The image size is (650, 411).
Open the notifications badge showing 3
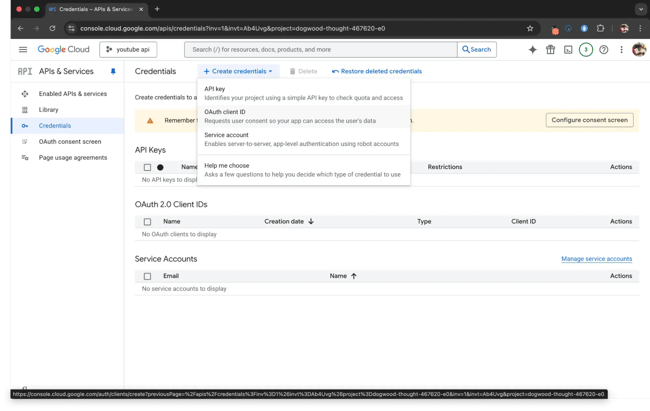[x=586, y=49]
